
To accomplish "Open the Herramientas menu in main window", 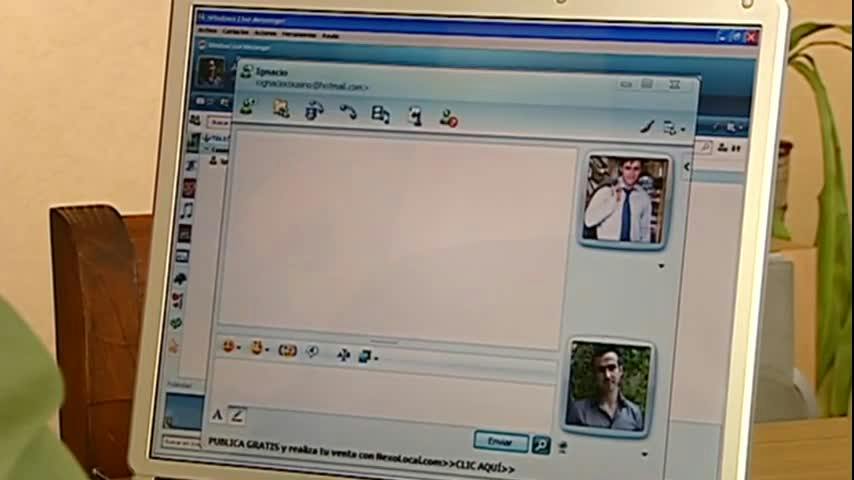I will pyautogui.click(x=299, y=34).
